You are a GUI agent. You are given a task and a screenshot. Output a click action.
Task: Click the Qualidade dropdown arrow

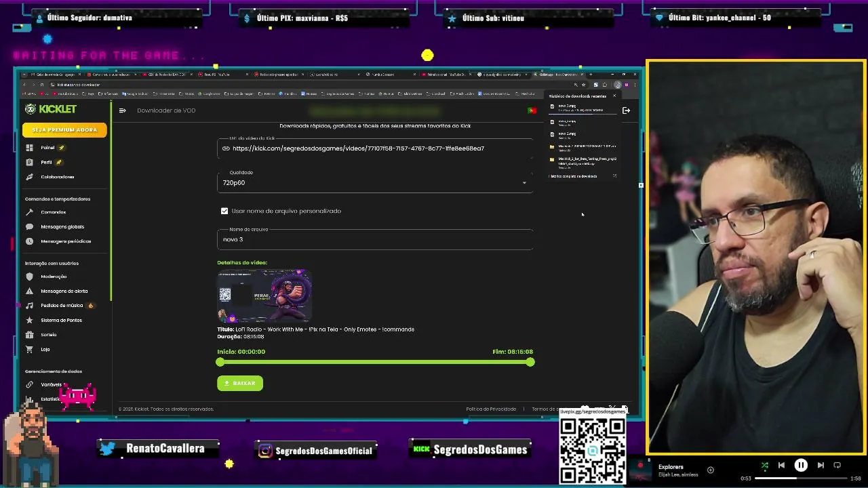pyautogui.click(x=524, y=183)
